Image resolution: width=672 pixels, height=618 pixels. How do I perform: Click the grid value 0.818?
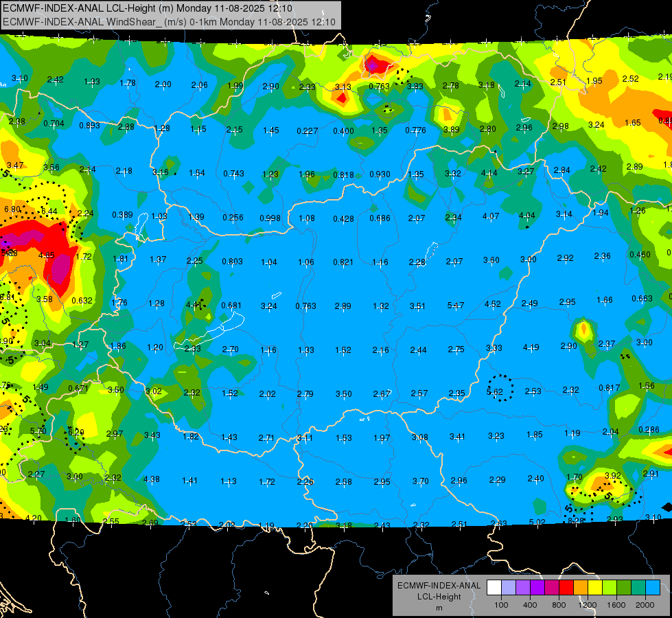(x=343, y=175)
